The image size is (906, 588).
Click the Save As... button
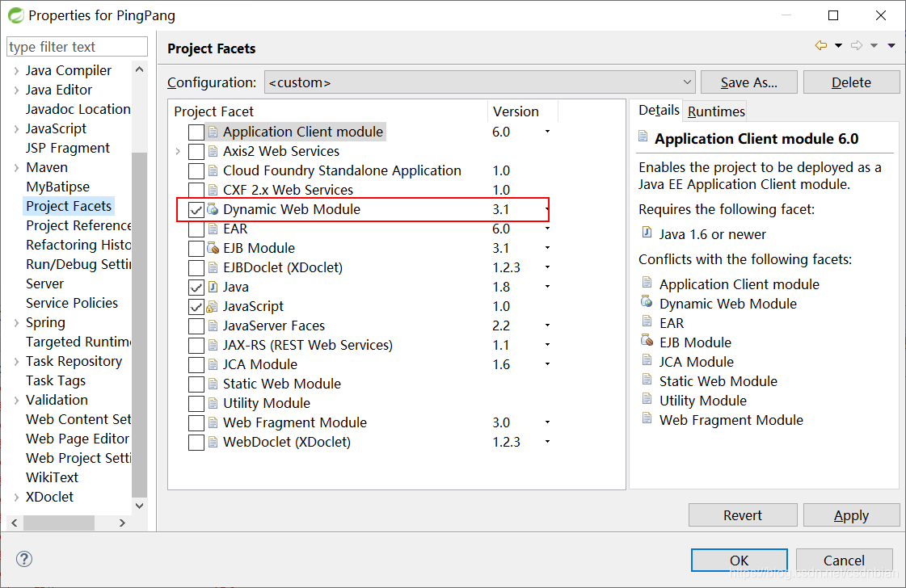point(749,82)
